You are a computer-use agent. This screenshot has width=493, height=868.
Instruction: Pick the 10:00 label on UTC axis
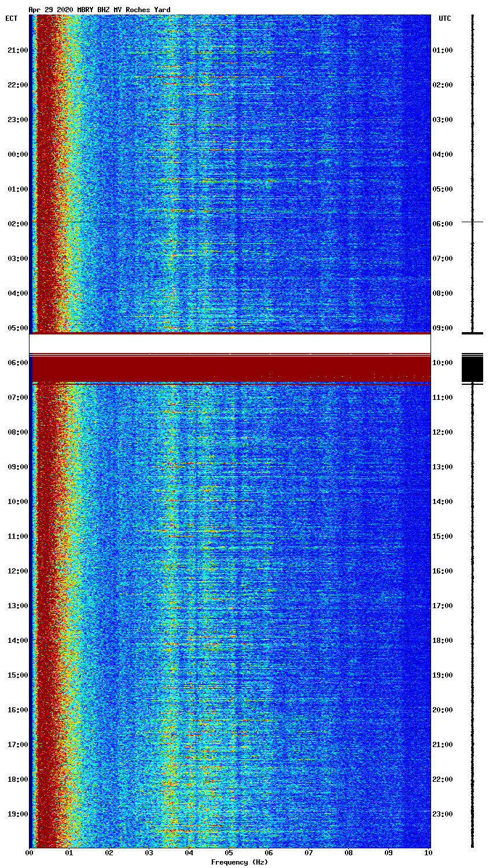tap(443, 363)
